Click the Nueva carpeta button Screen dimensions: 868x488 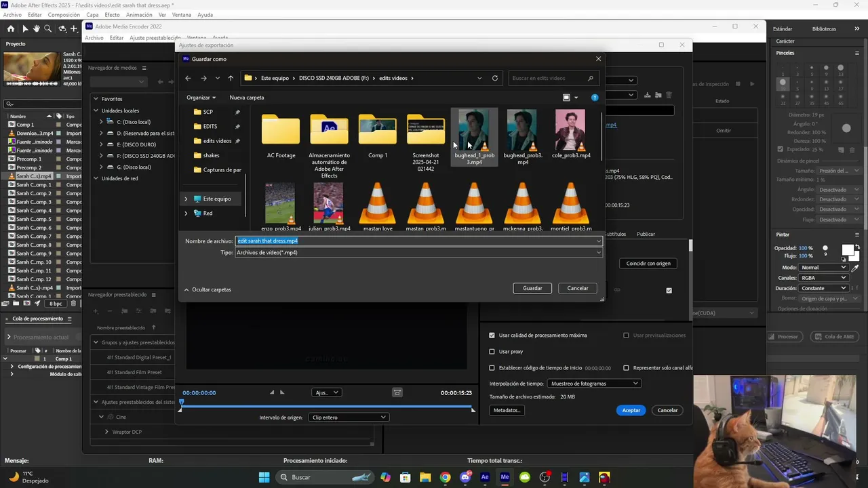[247, 98]
